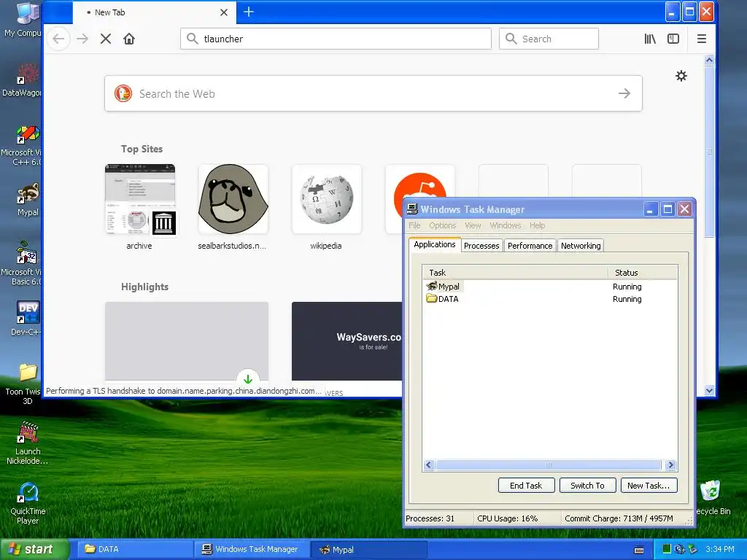This screenshot has width=747, height=560.
Task: Click the Switch To button
Action: pos(587,485)
